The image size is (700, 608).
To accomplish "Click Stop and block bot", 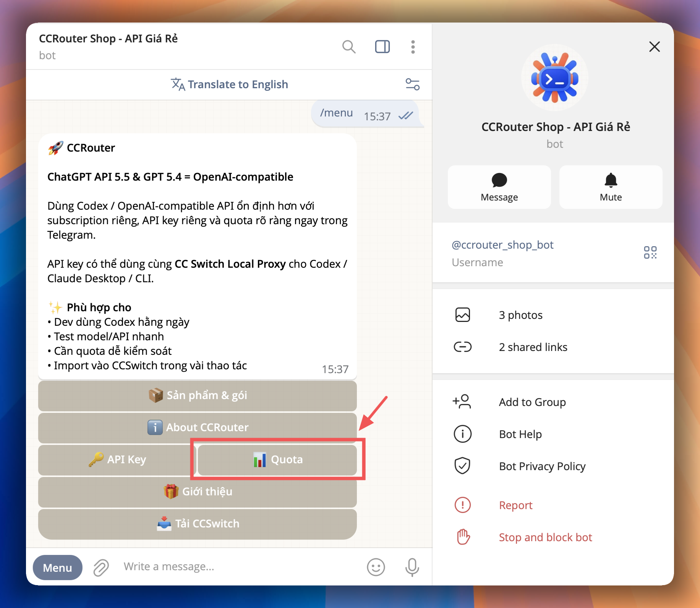I will pyautogui.click(x=553, y=537).
